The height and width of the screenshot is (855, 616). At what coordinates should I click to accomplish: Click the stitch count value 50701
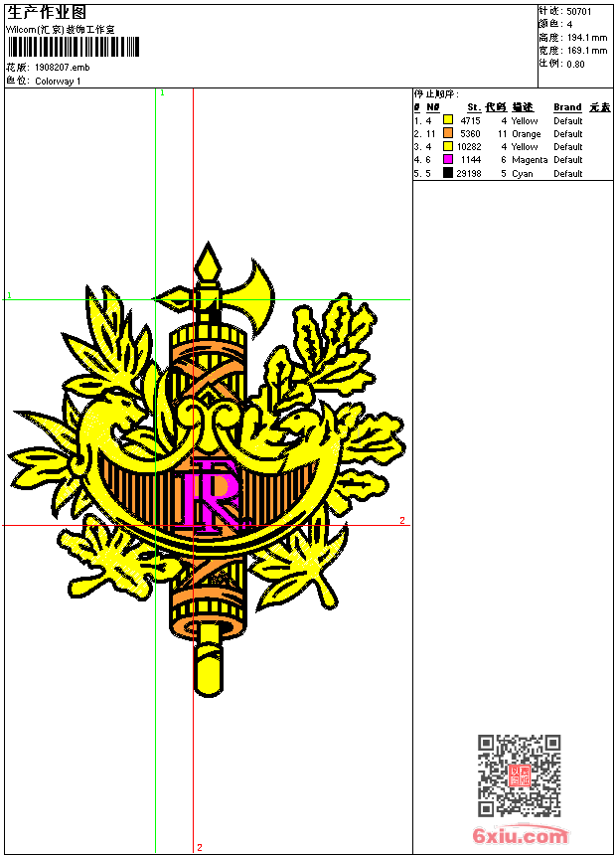(579, 12)
